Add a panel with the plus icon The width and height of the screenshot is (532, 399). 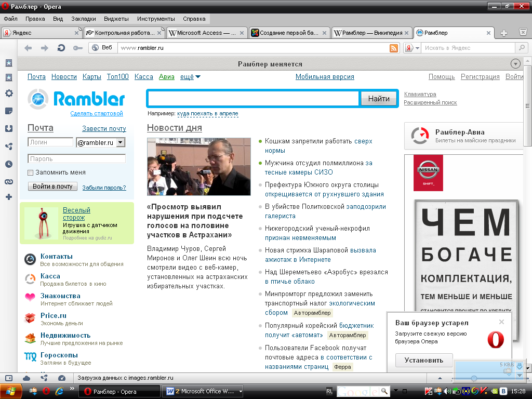coord(9,197)
